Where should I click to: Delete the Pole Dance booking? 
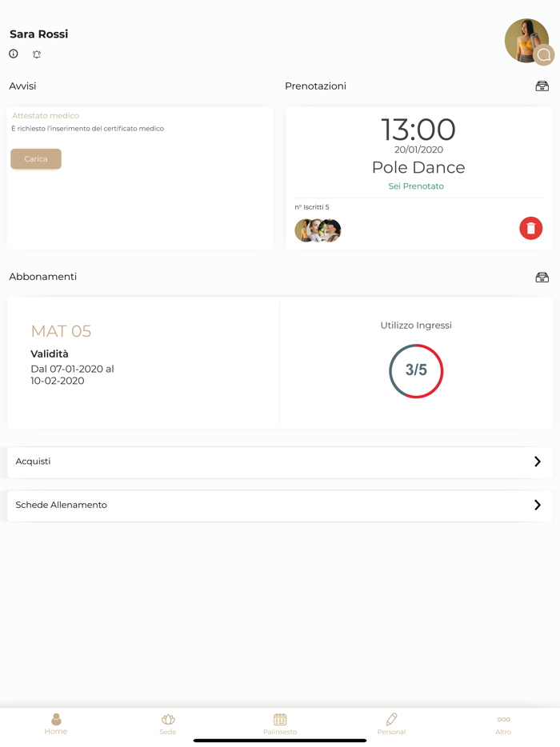click(x=530, y=229)
